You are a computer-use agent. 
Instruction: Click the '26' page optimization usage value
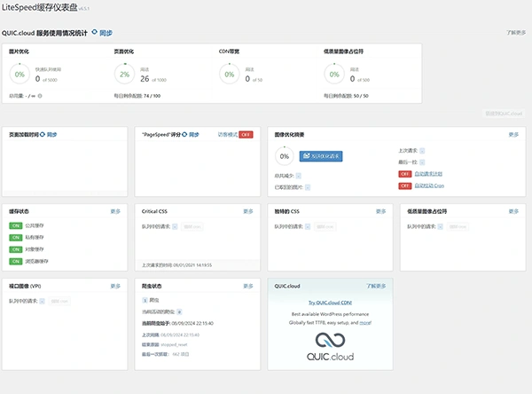click(145, 79)
